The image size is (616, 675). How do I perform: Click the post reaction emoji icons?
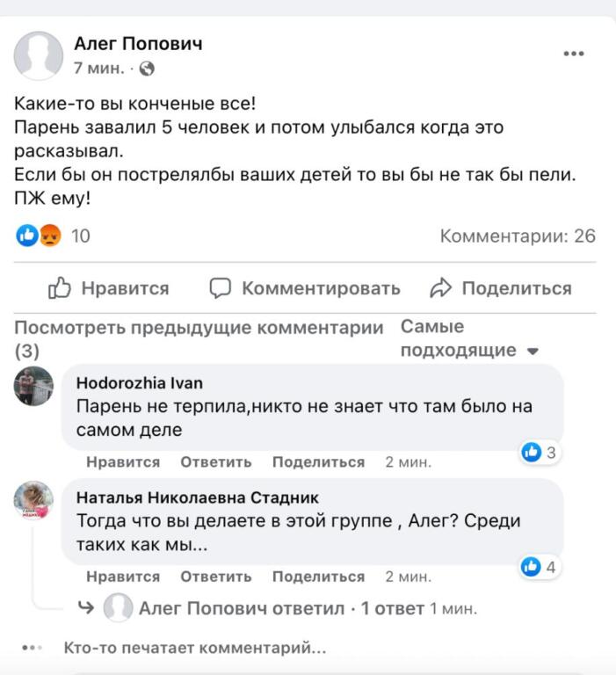[x=39, y=236]
